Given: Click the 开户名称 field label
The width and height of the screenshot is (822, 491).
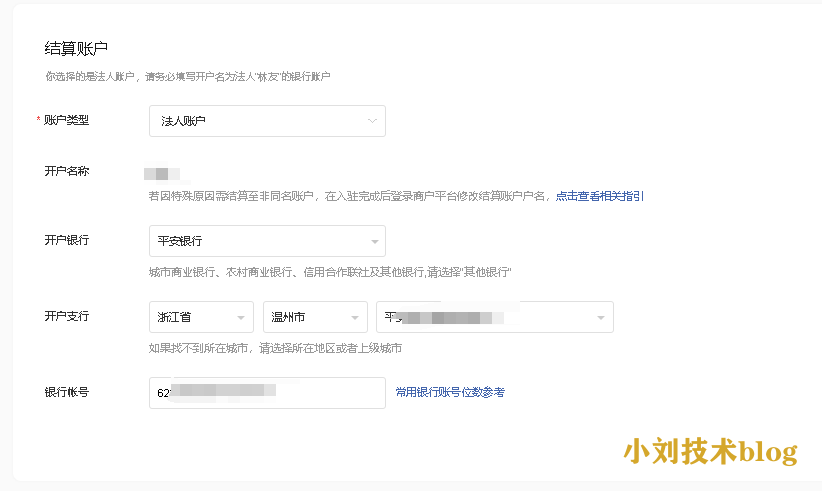Looking at the screenshot, I should click(x=67, y=171).
